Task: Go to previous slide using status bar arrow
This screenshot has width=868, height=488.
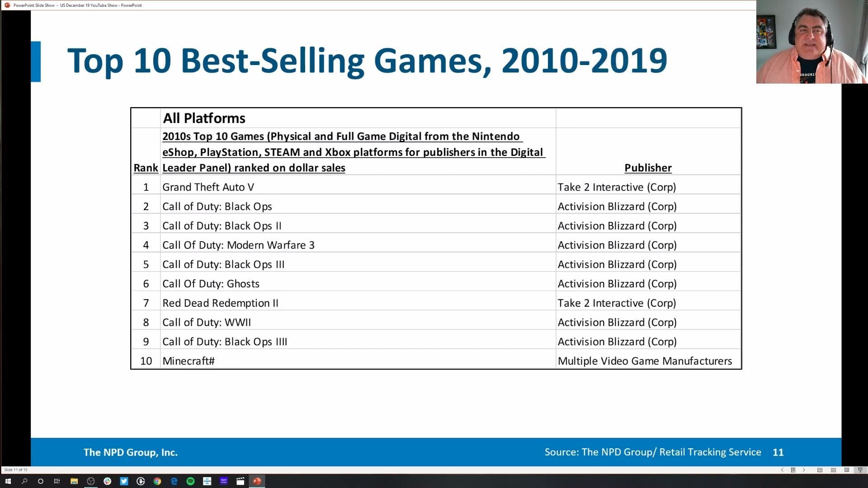Action: tap(782, 470)
